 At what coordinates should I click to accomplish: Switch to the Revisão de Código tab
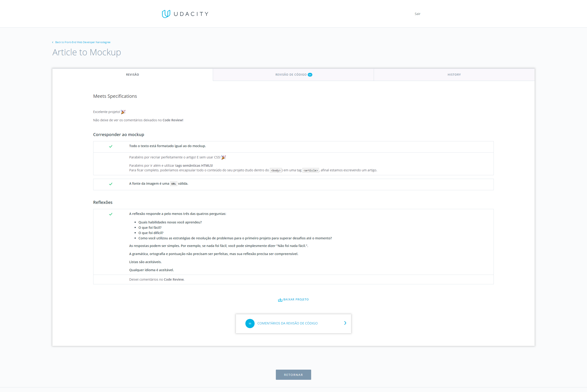291,75
